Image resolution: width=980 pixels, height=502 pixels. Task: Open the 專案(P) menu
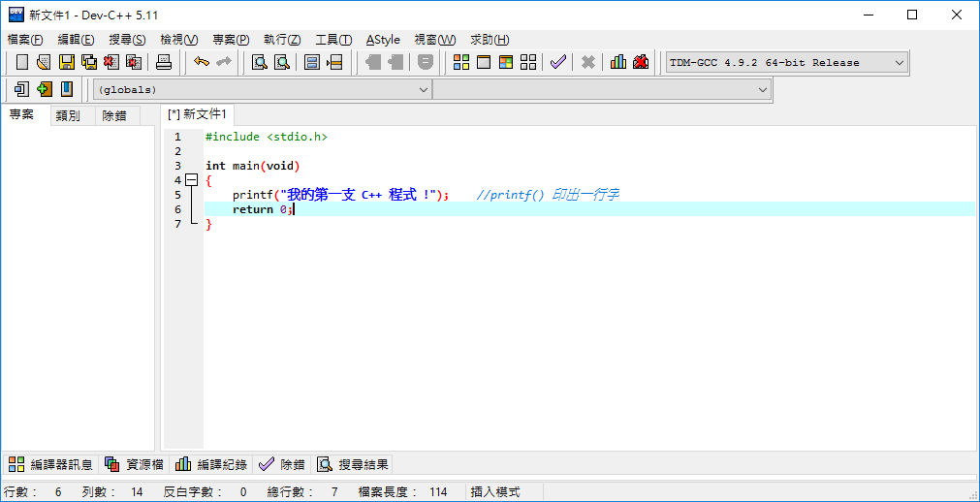[x=232, y=40]
